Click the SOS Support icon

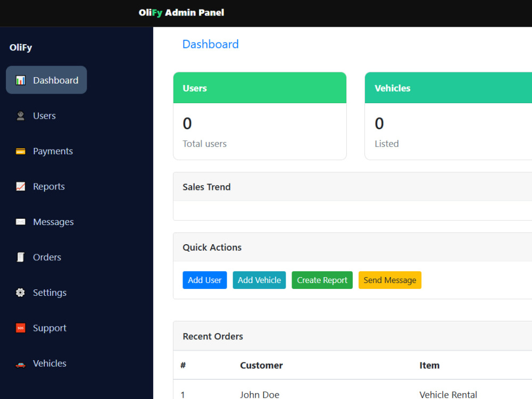(x=20, y=328)
